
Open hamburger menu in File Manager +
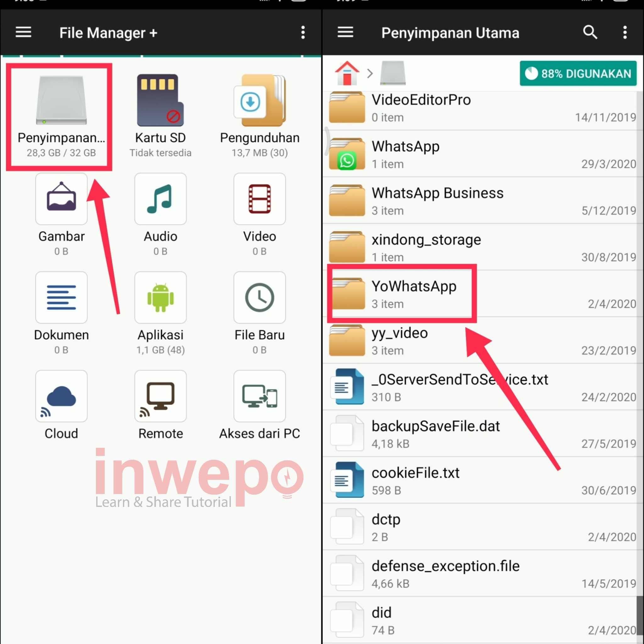point(23,32)
